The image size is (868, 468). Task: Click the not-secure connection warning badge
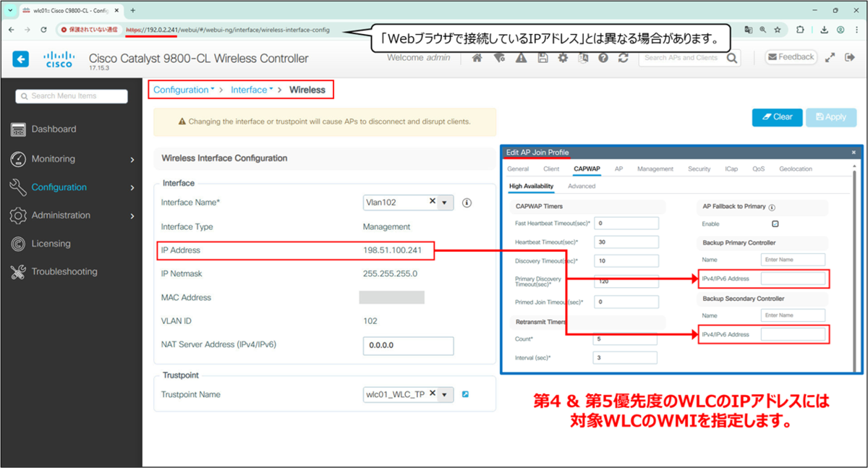pyautogui.click(x=90, y=30)
